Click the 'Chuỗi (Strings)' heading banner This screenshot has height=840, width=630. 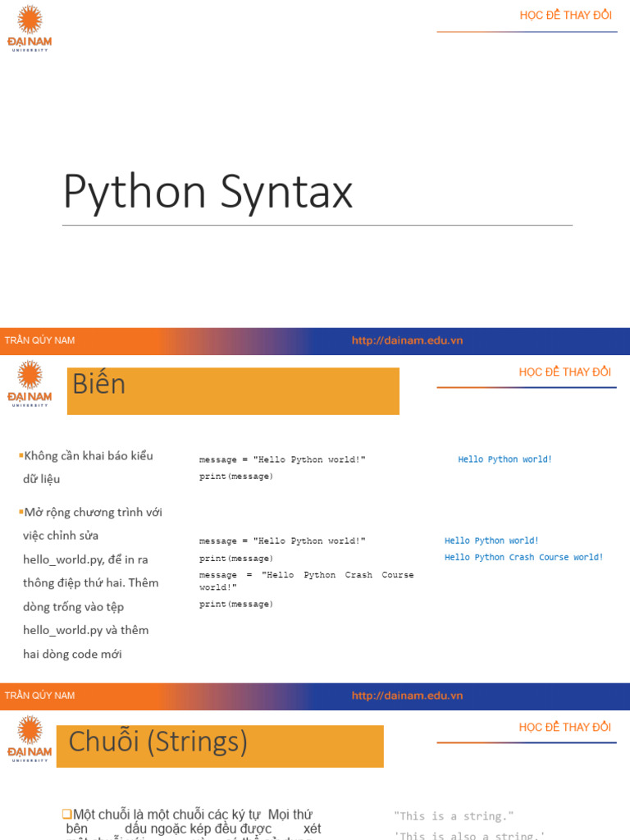[x=220, y=746]
